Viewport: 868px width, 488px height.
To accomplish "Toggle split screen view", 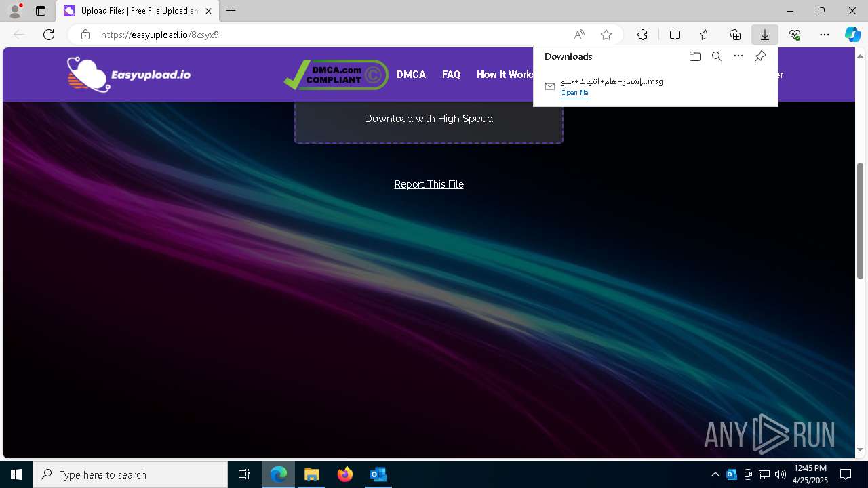I will (675, 35).
